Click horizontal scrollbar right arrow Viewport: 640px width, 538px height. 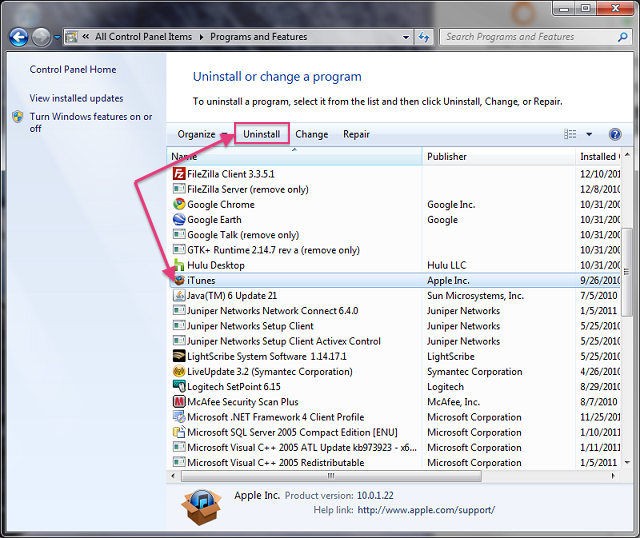coord(613,476)
